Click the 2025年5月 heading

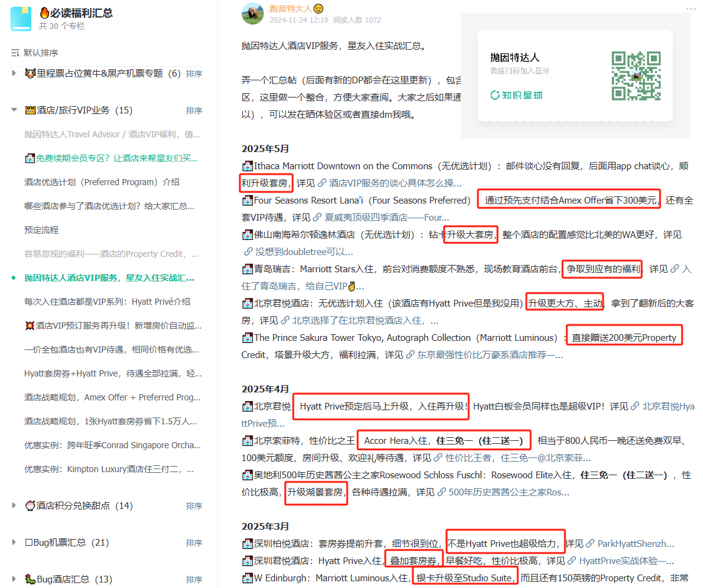[266, 149]
